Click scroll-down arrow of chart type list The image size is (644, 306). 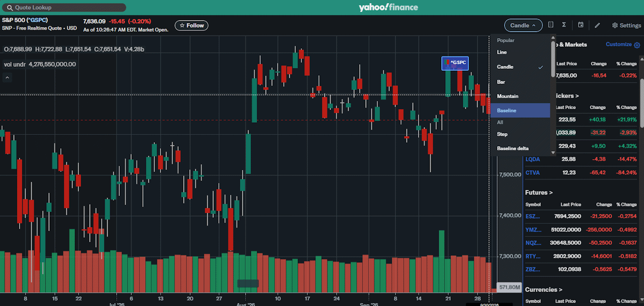pyautogui.click(x=553, y=152)
